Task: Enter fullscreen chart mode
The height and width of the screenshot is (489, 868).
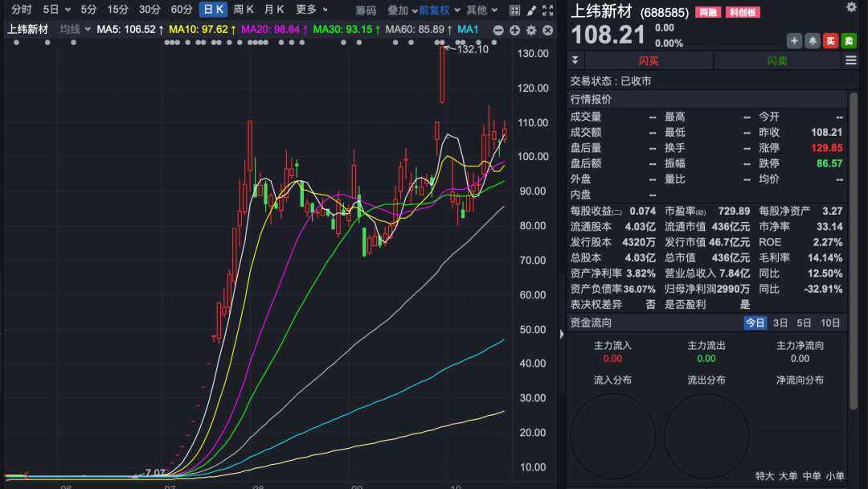Action: point(547,10)
